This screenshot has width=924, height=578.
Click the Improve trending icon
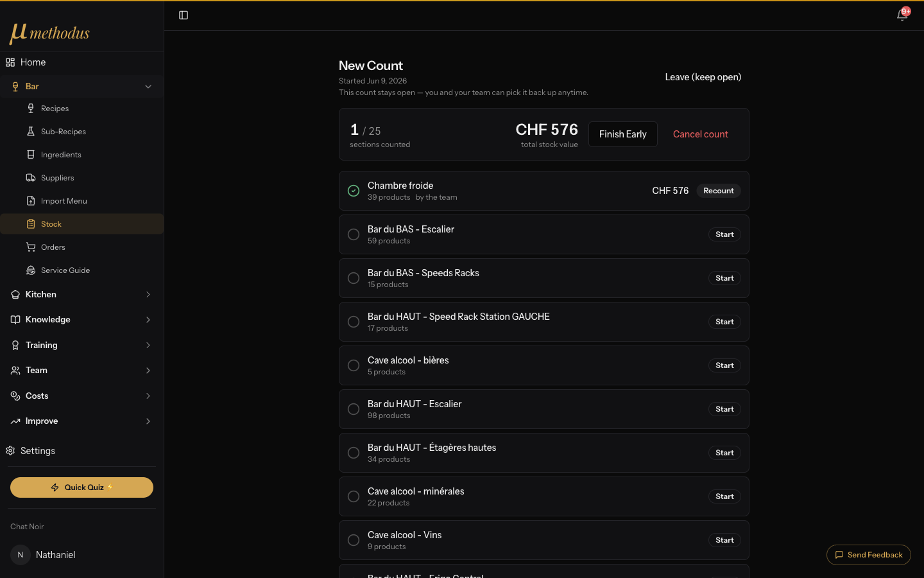(15, 421)
